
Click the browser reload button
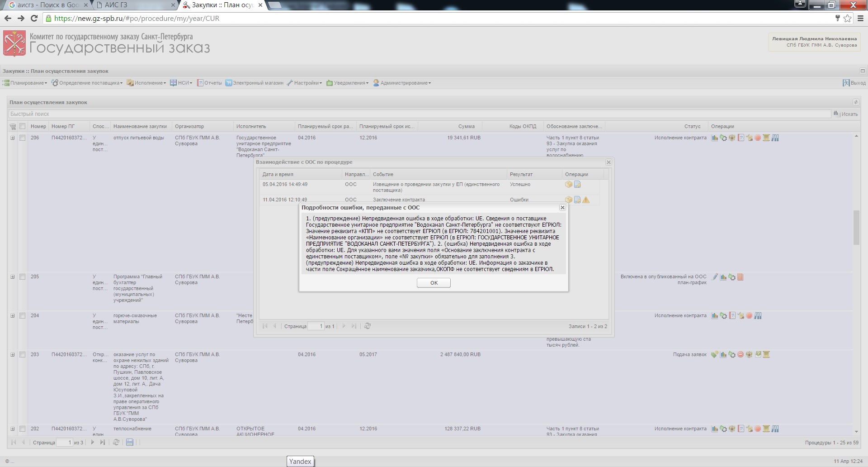click(34, 19)
